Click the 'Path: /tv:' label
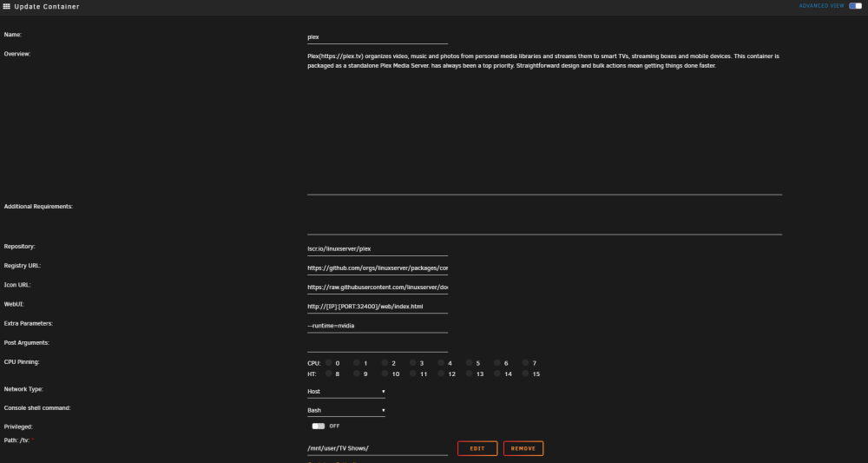Image resolution: width=868 pixels, height=463 pixels. [x=17, y=440]
